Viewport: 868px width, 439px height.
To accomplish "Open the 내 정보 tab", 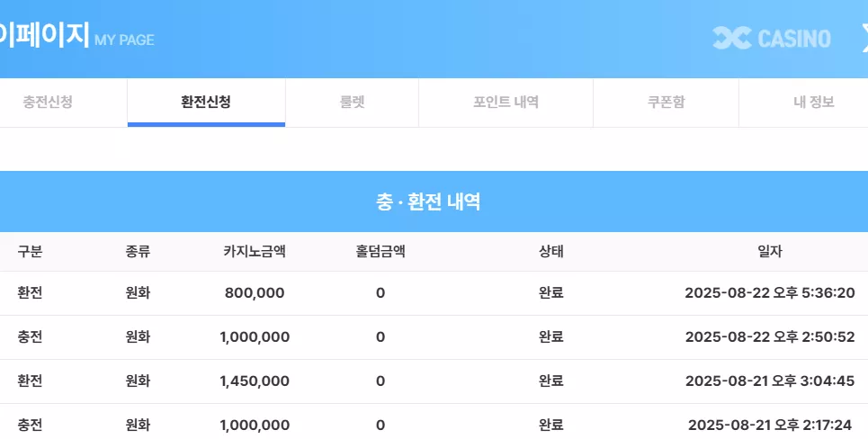I will 813,103.
